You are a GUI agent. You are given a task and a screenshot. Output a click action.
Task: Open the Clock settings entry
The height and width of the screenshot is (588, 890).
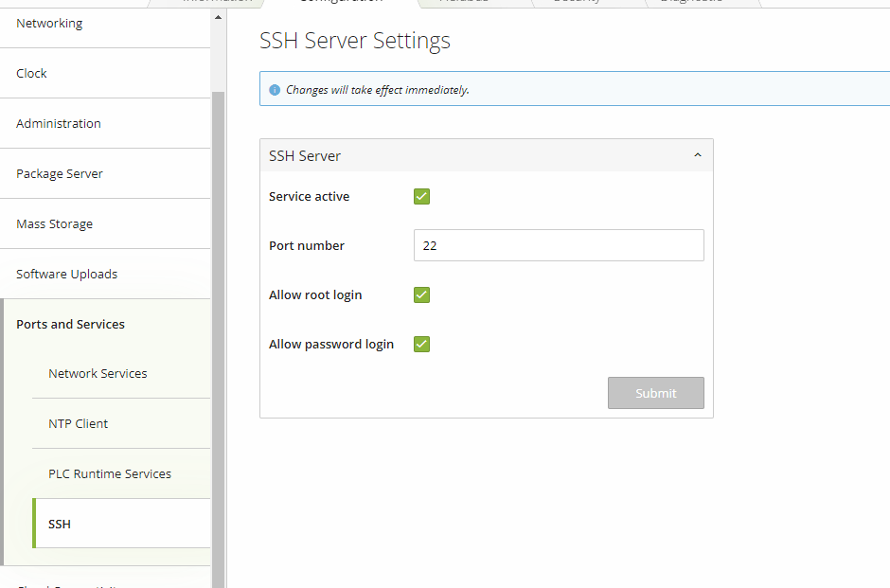tap(105, 73)
